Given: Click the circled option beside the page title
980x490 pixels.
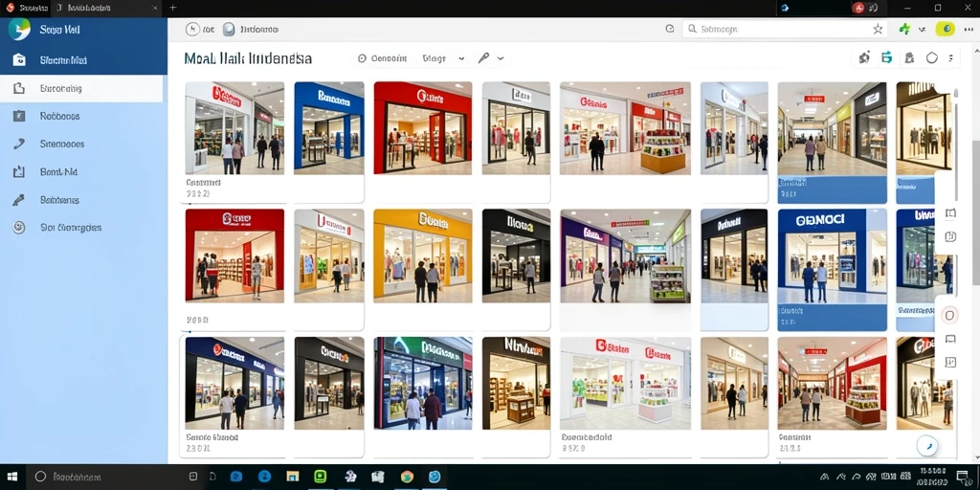Looking at the screenshot, I should (x=382, y=58).
